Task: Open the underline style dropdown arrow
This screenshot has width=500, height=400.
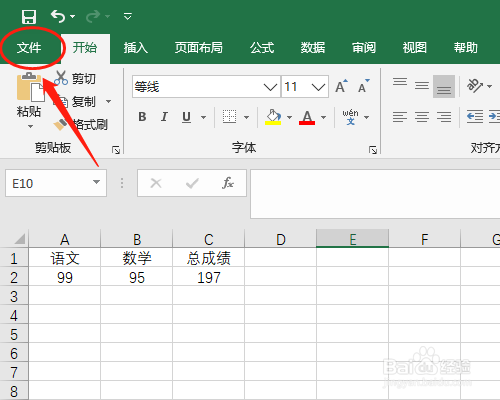Action: click(203, 117)
